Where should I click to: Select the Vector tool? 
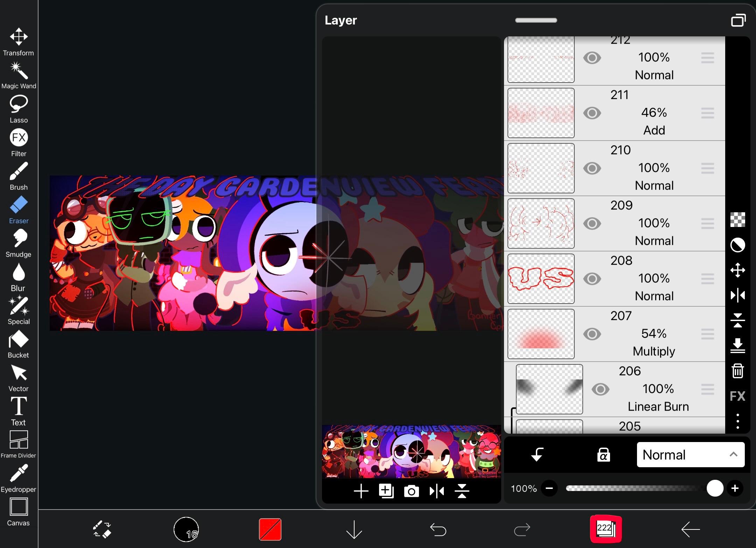pos(19,378)
